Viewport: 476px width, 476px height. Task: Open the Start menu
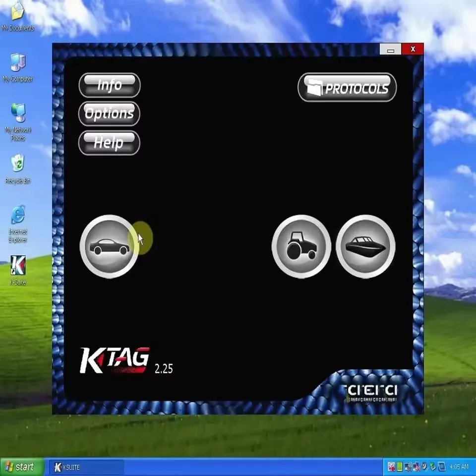(21, 467)
